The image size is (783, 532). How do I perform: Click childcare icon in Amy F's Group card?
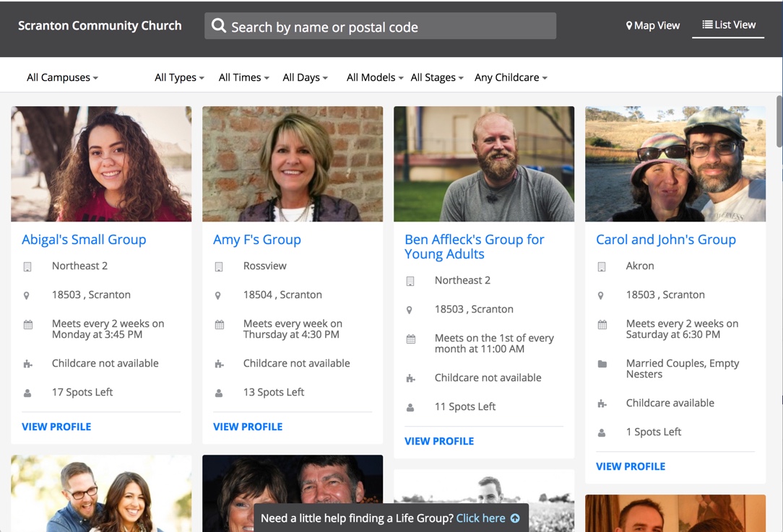[219, 364]
